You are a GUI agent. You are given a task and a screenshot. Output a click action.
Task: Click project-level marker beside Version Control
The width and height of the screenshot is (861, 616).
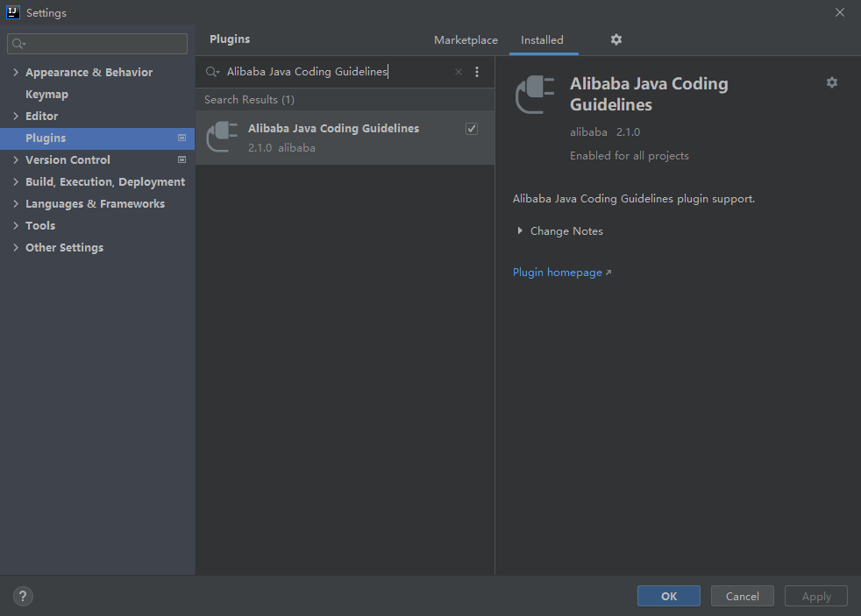click(181, 159)
